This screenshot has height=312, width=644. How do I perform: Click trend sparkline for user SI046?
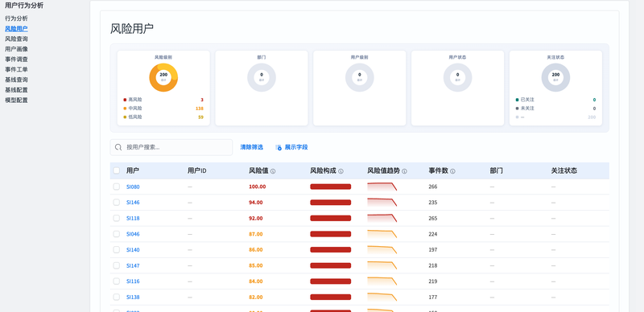382,234
